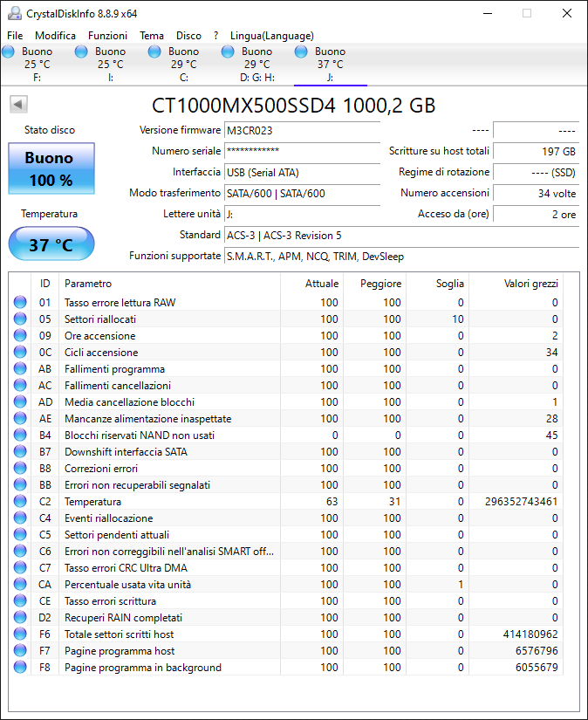The width and height of the screenshot is (588, 720).
Task: Click status icon of Fallimenti cancellazioni row
Action: tap(20, 385)
